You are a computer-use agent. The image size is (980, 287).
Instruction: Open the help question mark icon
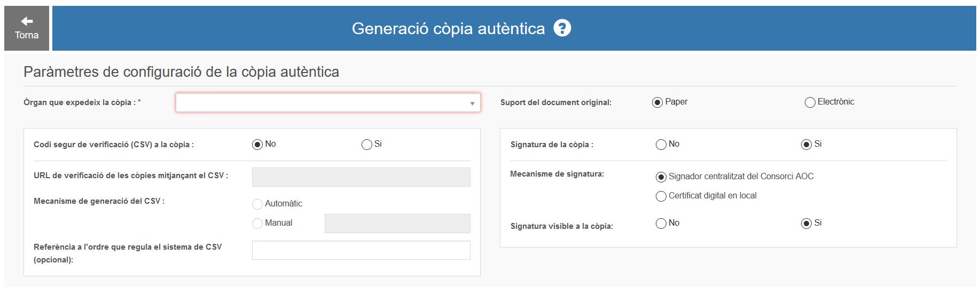[x=562, y=28]
